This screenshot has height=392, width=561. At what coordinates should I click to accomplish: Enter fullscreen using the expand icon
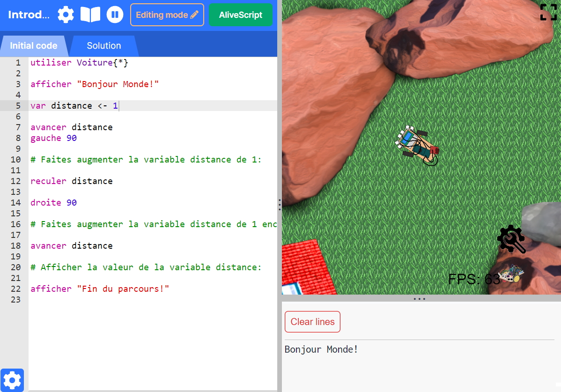[x=548, y=12]
